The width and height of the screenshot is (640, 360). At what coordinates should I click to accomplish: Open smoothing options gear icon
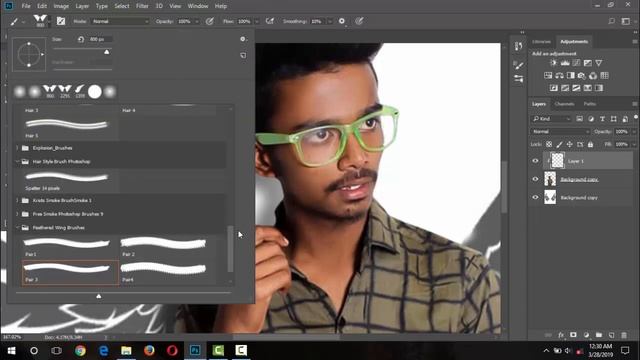tap(342, 21)
